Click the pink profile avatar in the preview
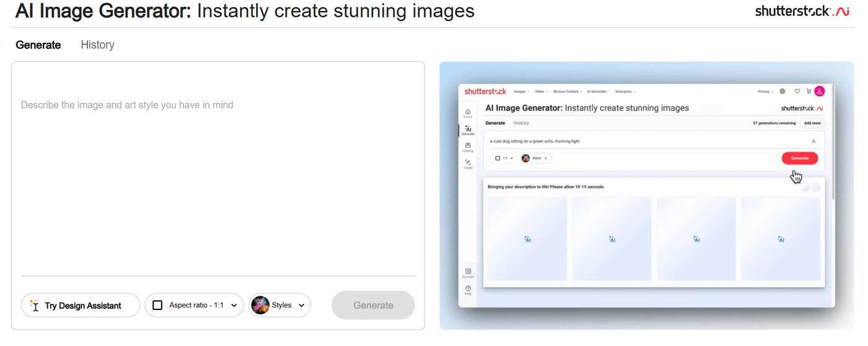868x346 pixels. pos(819,91)
